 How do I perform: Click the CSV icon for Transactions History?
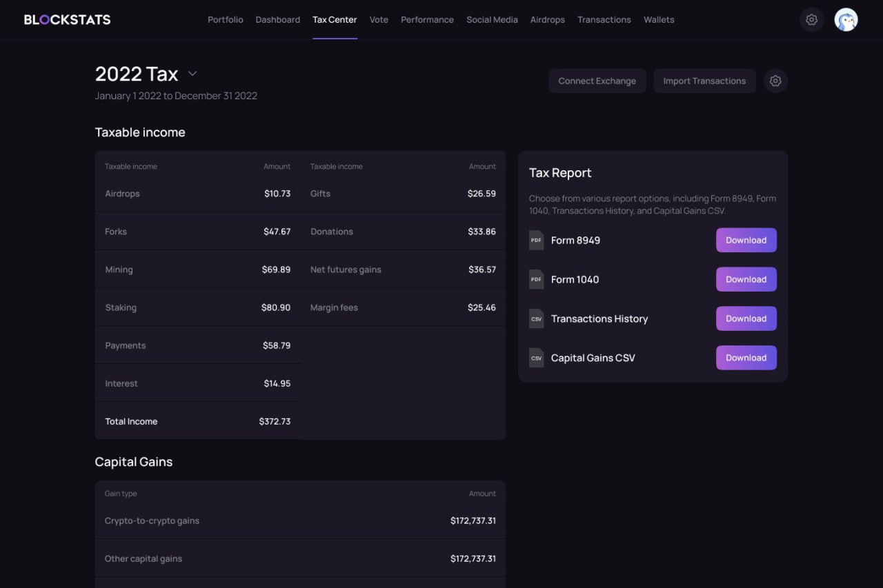pos(536,318)
